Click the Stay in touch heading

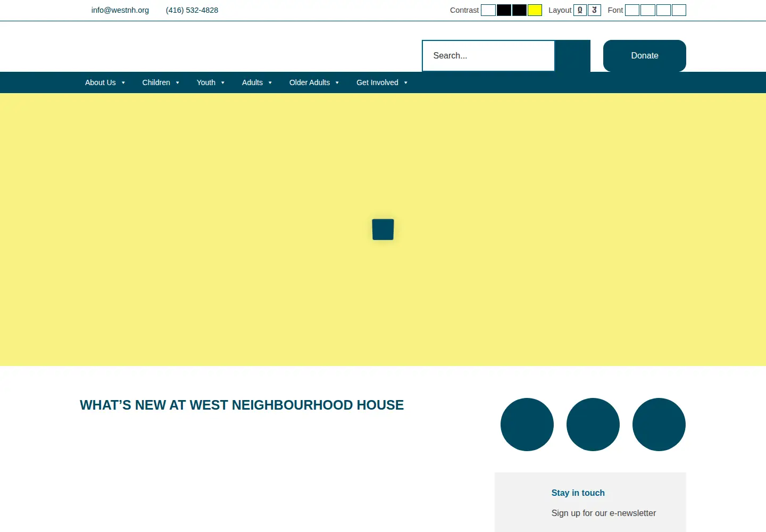pyautogui.click(x=578, y=493)
